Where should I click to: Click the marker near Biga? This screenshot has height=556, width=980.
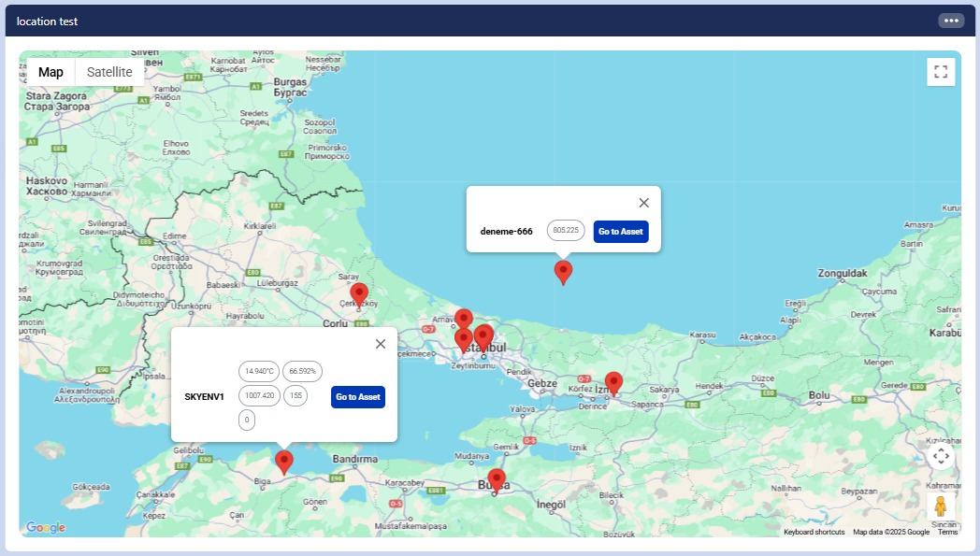pyautogui.click(x=284, y=461)
